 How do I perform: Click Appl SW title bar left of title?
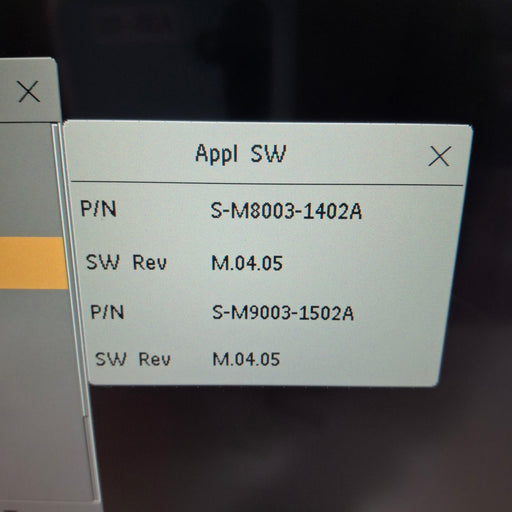(130, 154)
